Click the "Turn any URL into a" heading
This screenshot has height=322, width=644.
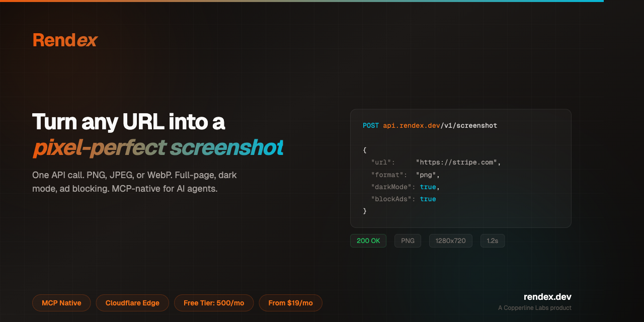tap(128, 122)
